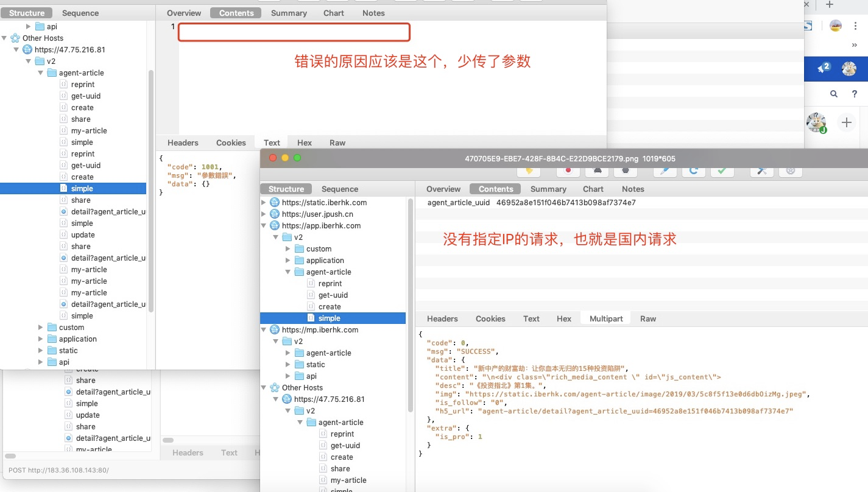The height and width of the screenshot is (492, 868).
Task: Select the get-uuid request under app.iberhk.com
Action: coord(333,295)
